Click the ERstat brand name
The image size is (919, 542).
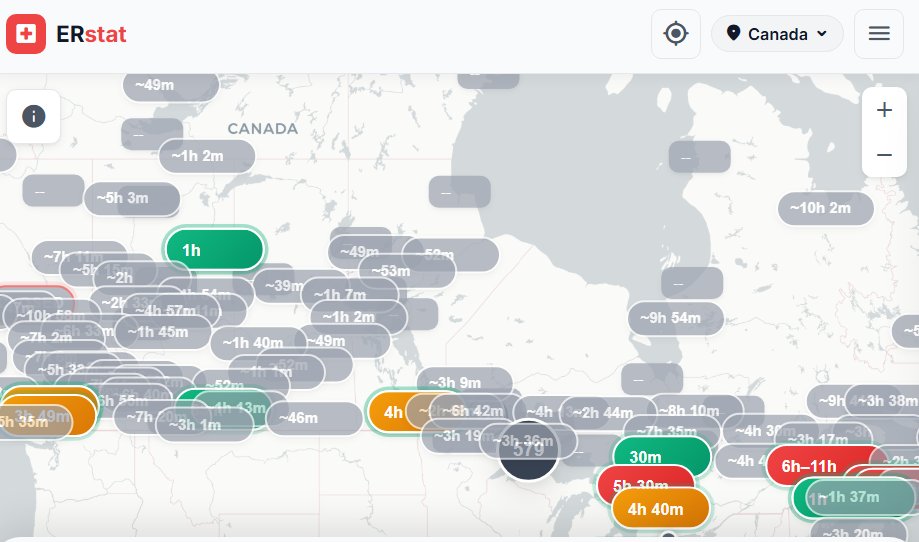91,34
